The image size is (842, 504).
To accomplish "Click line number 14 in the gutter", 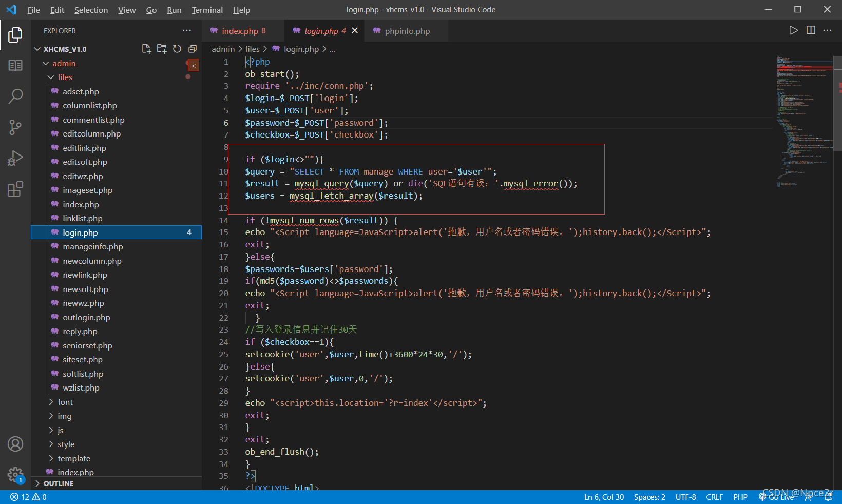I will [223, 220].
